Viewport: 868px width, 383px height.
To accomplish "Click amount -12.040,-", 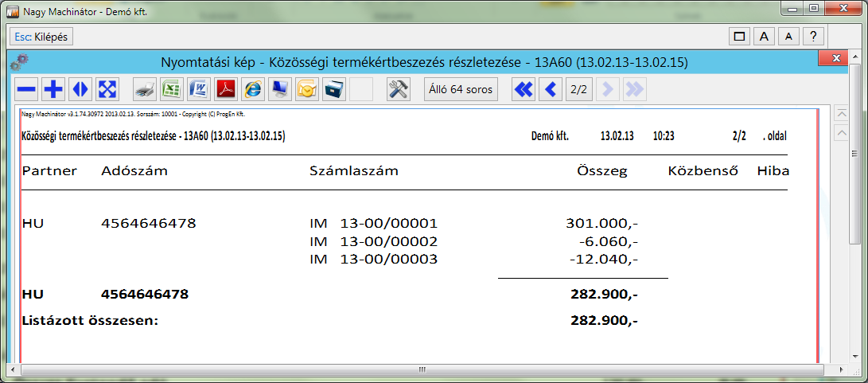I will coord(602,260).
